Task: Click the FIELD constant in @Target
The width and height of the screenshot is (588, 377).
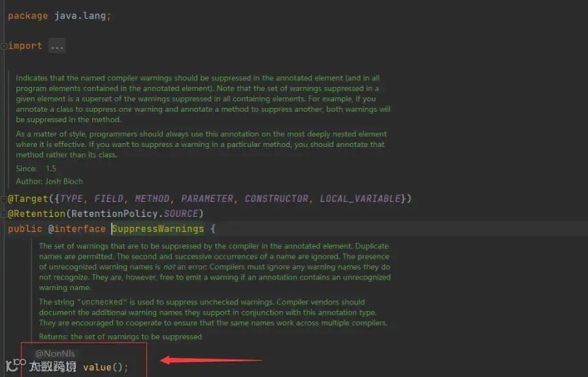Action: click(x=108, y=199)
